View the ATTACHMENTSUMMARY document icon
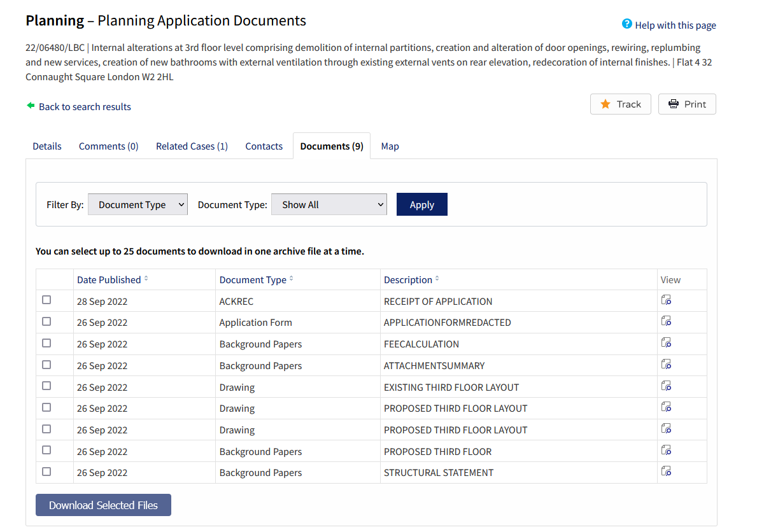Screen dimensions: 764x532 tap(666, 365)
